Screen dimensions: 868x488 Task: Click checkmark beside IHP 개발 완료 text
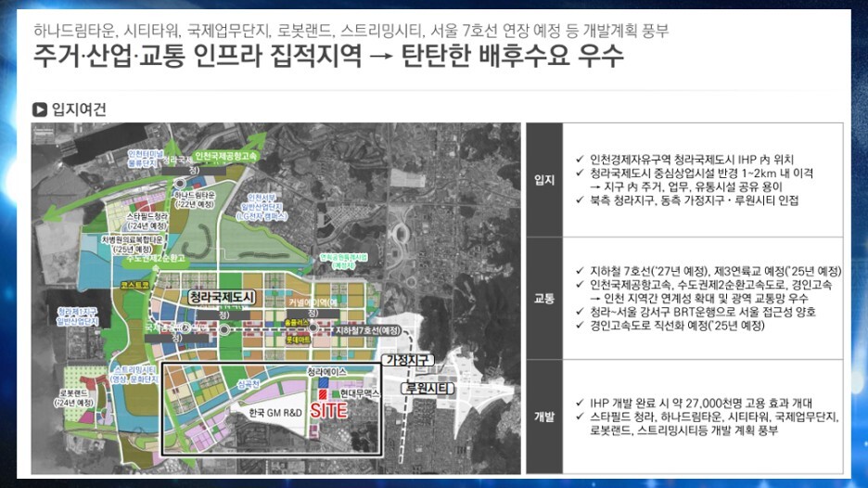pyautogui.click(x=580, y=404)
